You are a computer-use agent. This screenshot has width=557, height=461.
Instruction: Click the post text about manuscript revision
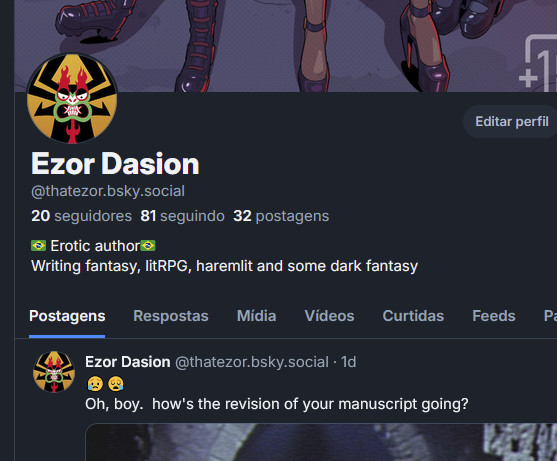[x=277, y=404]
